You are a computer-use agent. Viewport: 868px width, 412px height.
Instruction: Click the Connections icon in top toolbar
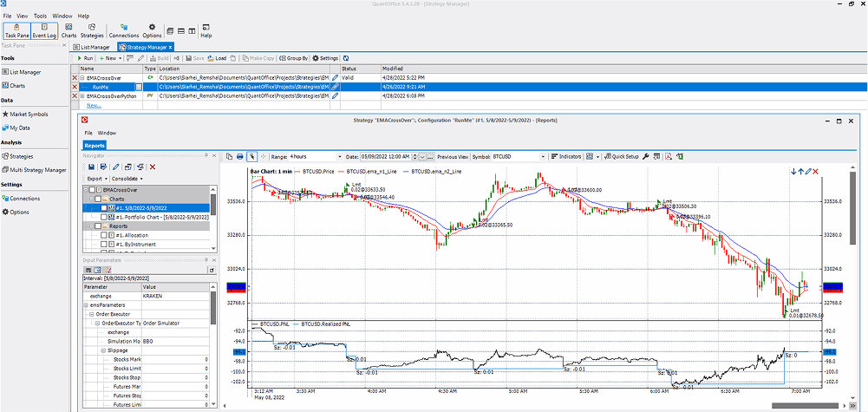[x=124, y=30]
